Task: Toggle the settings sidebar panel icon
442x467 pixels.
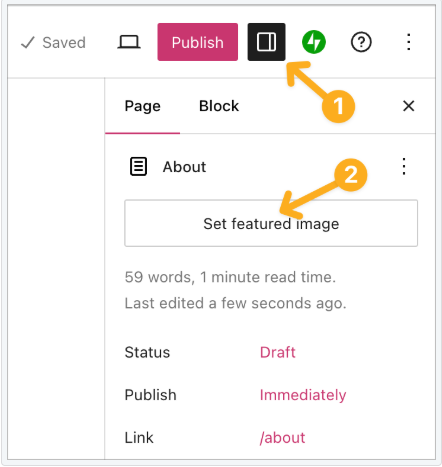Action: click(x=266, y=42)
